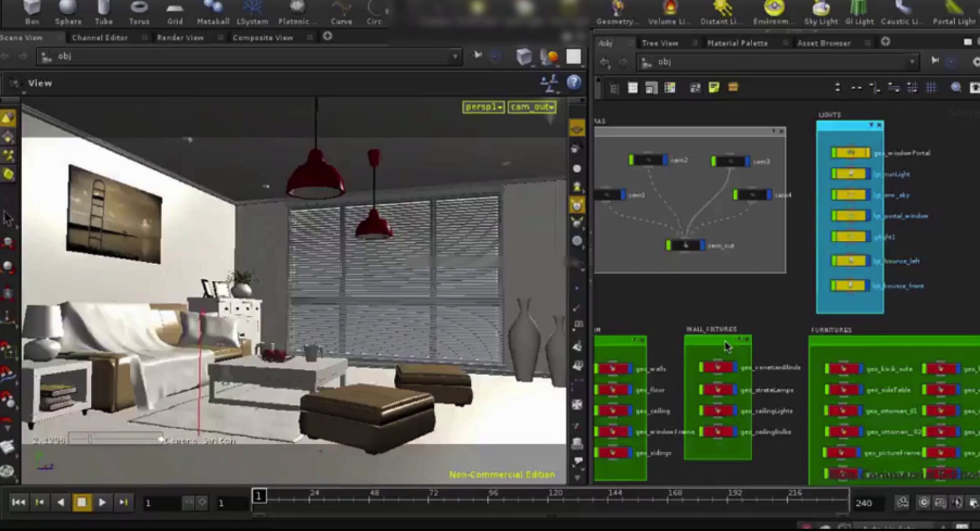Select the Portal Light shelf tool

click(953, 12)
